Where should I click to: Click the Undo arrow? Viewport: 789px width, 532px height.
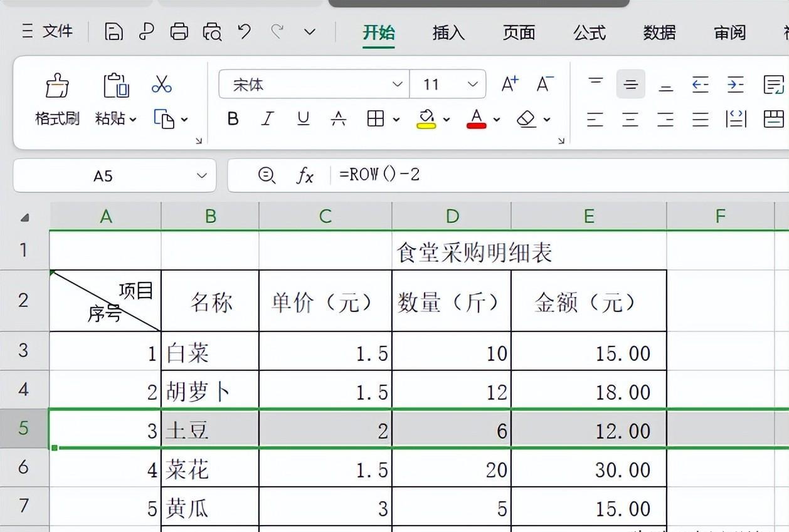[245, 31]
